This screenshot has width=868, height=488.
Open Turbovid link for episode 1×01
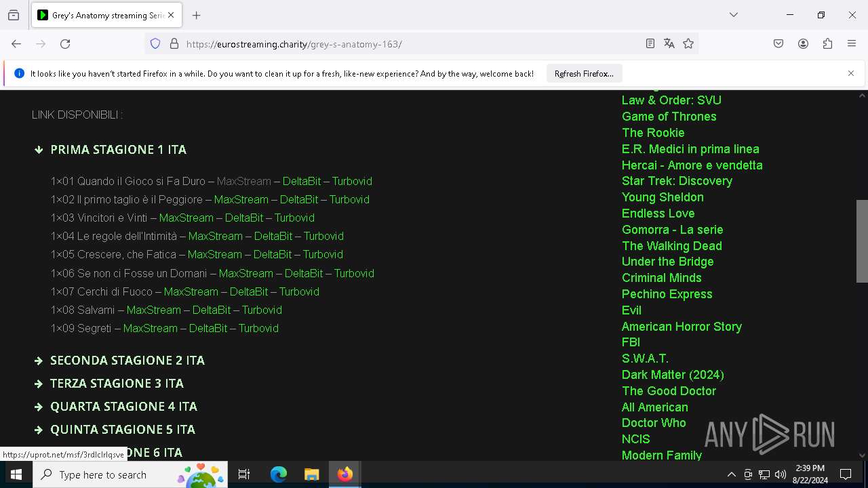click(352, 181)
